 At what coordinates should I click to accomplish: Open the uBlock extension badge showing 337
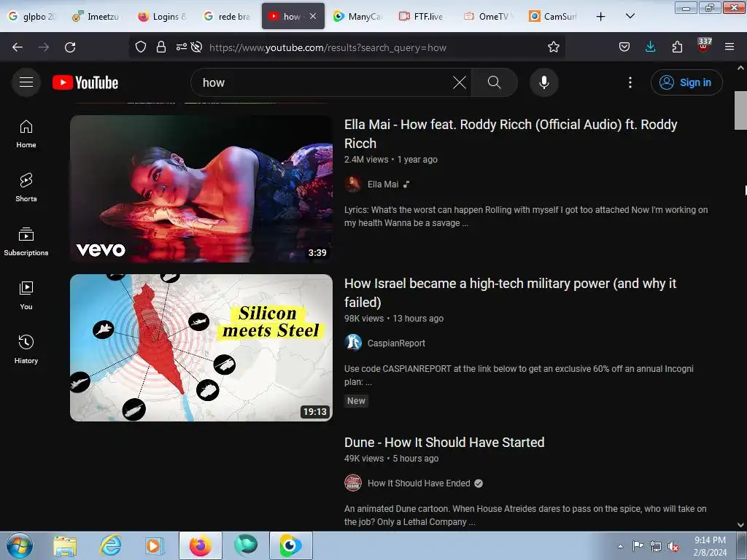tap(704, 45)
